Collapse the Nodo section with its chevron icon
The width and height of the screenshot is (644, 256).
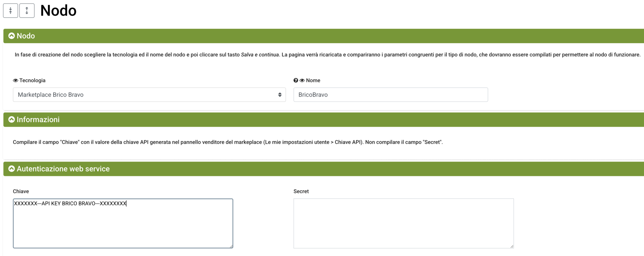11,36
